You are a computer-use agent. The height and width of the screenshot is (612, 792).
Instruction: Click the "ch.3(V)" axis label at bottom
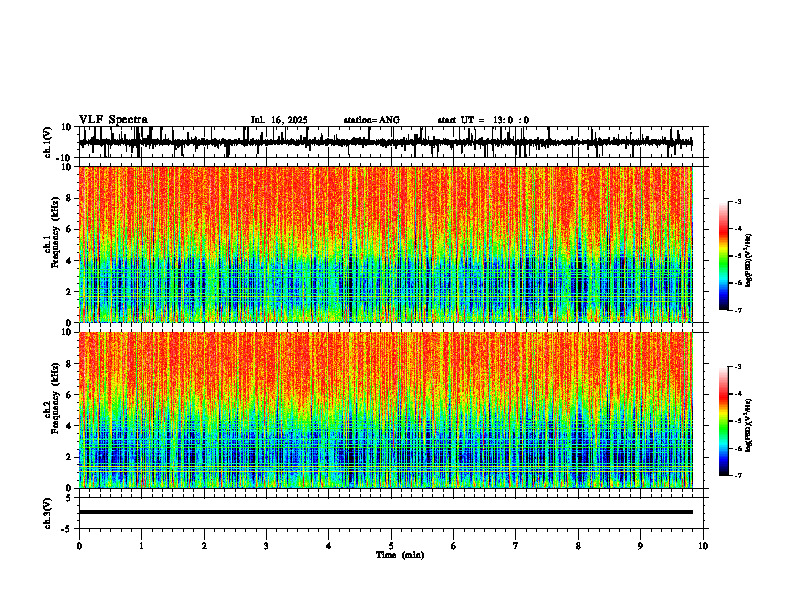click(x=48, y=513)
